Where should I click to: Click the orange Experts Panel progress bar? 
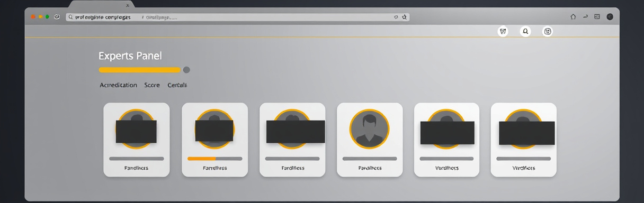140,70
